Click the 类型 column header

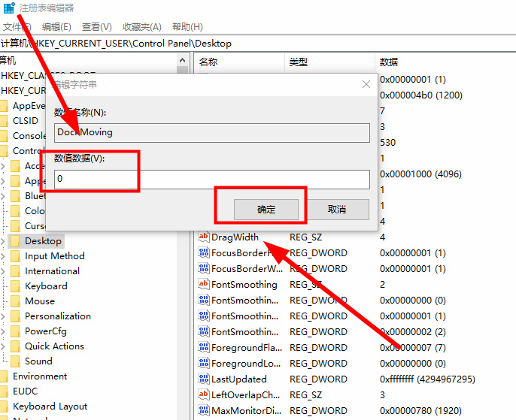[299, 62]
